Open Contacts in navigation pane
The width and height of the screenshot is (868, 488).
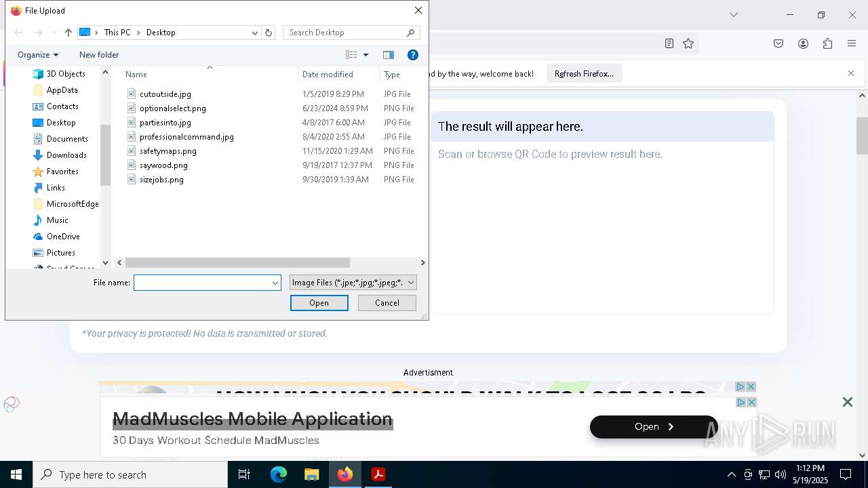(62, 106)
